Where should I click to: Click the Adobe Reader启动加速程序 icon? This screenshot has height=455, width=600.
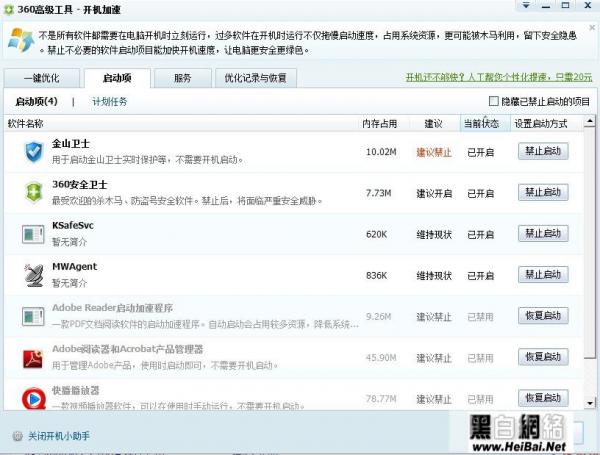(33, 316)
